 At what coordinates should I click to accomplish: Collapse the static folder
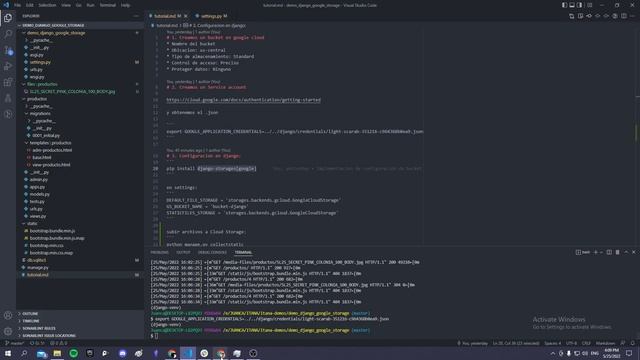tap(32, 224)
